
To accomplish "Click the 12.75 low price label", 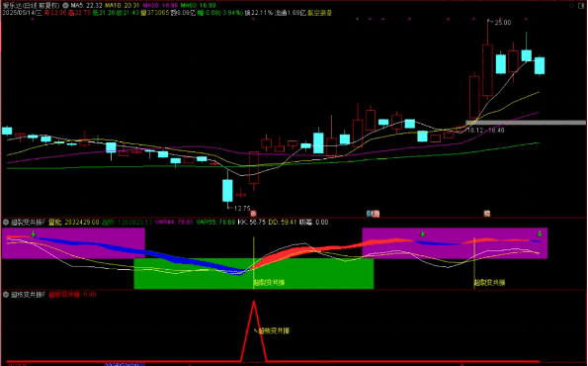I will point(242,208).
